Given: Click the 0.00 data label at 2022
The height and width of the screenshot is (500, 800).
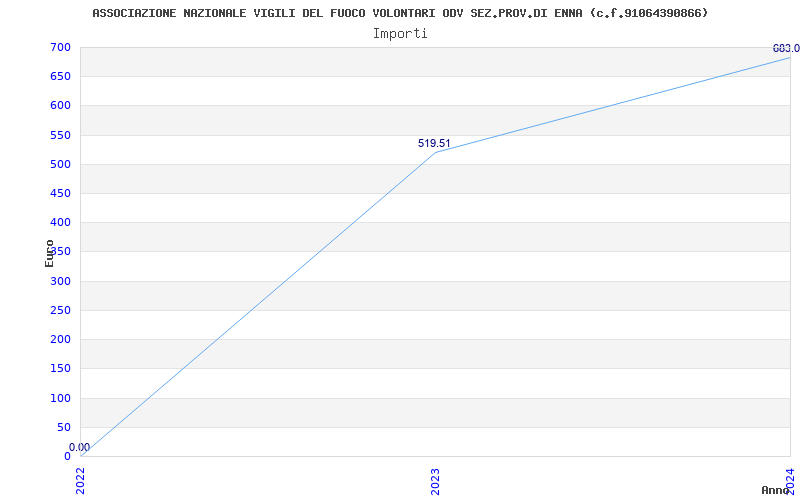Looking at the screenshot, I should 80,447.
